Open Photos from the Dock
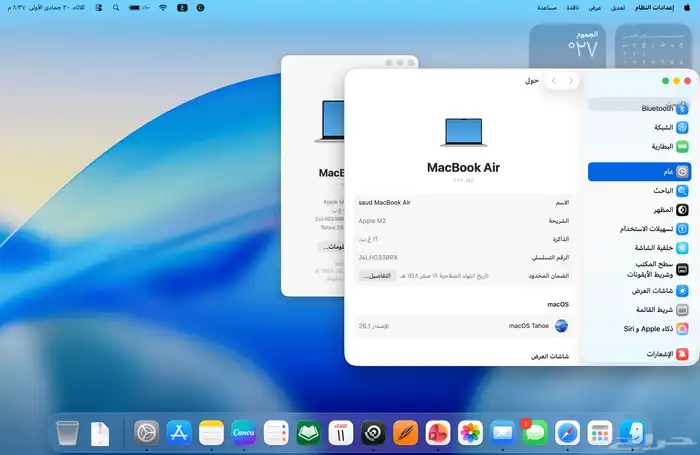The image size is (700, 455). 470,433
